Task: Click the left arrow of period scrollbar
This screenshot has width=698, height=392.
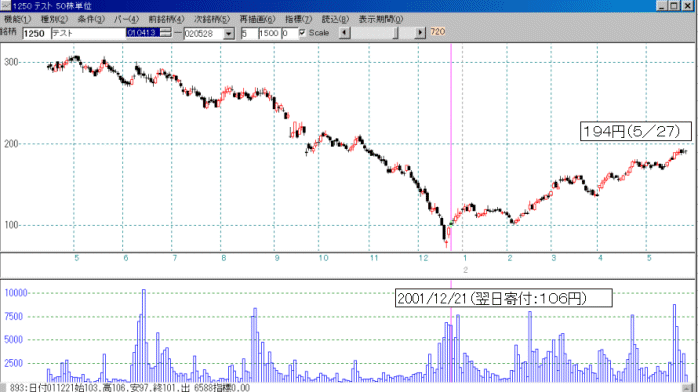Action: (345, 33)
